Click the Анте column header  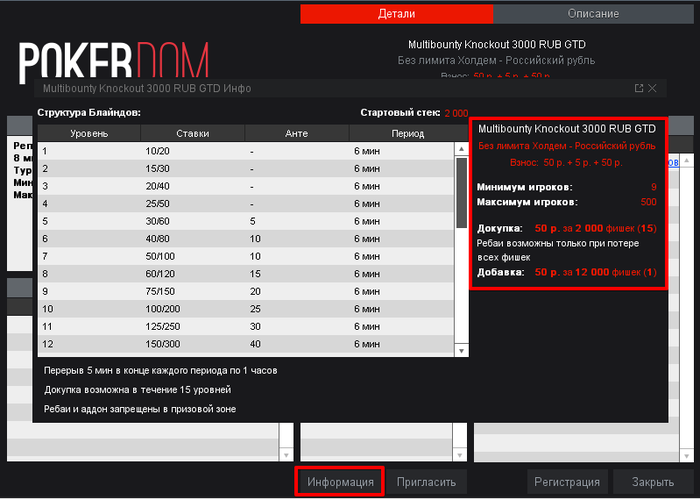point(297,133)
